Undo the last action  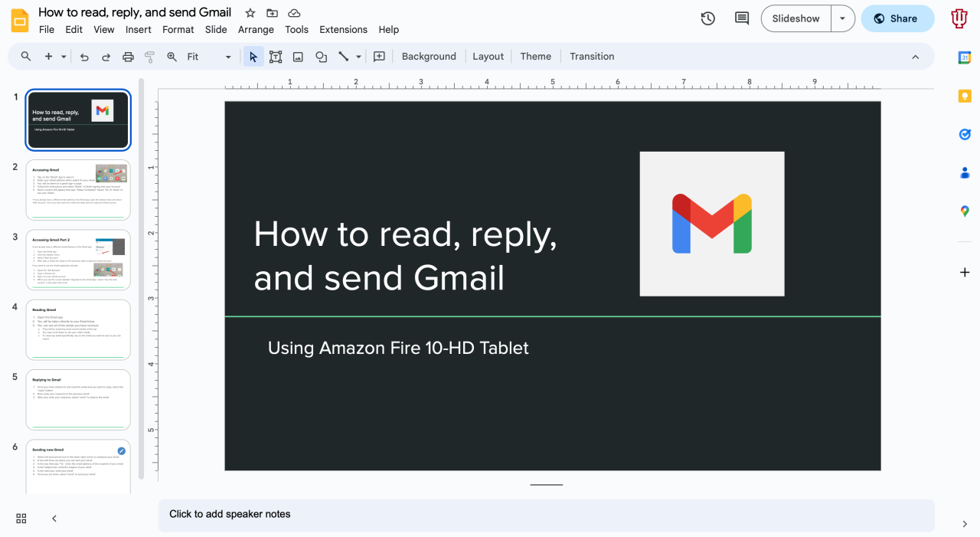84,57
